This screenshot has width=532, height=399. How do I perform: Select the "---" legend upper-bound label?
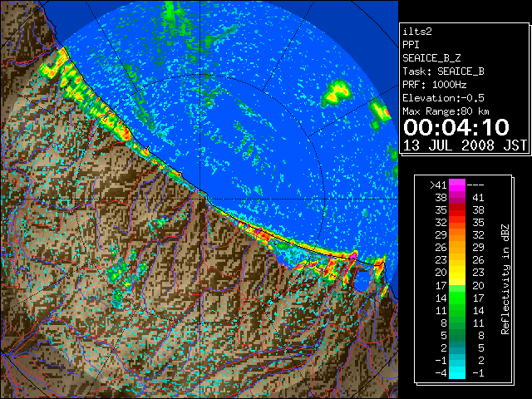(x=475, y=185)
